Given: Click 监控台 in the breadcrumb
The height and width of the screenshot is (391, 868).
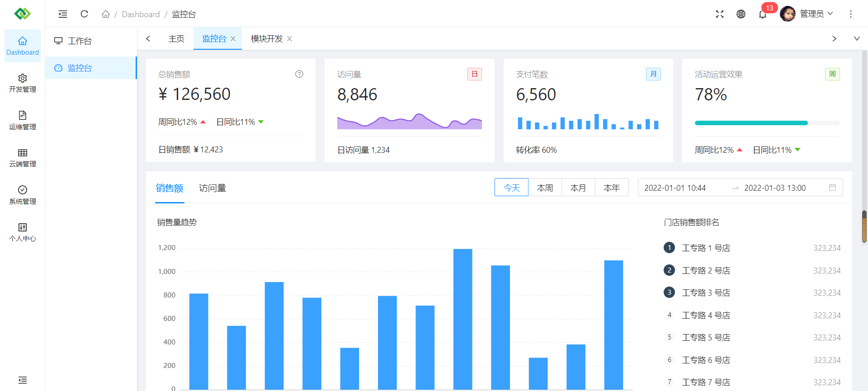Looking at the screenshot, I should point(184,14).
